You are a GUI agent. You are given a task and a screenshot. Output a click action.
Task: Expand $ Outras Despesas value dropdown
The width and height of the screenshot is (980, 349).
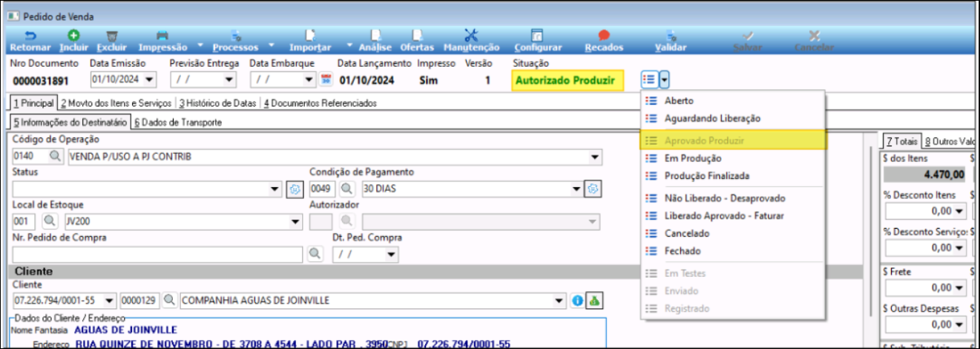(958, 324)
